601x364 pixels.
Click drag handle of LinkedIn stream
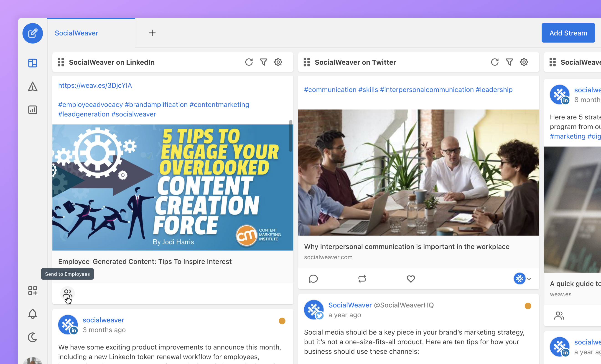61,62
